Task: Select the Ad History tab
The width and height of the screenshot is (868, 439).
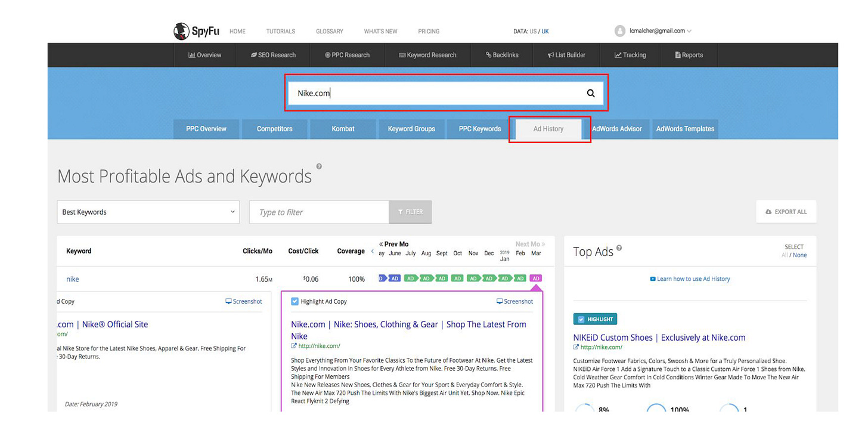Action: tap(548, 129)
